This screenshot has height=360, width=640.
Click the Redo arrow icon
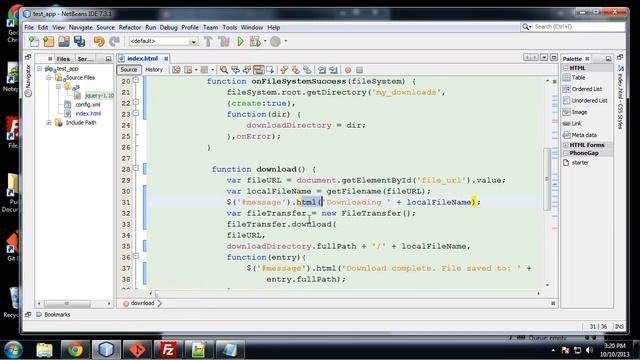(114, 41)
